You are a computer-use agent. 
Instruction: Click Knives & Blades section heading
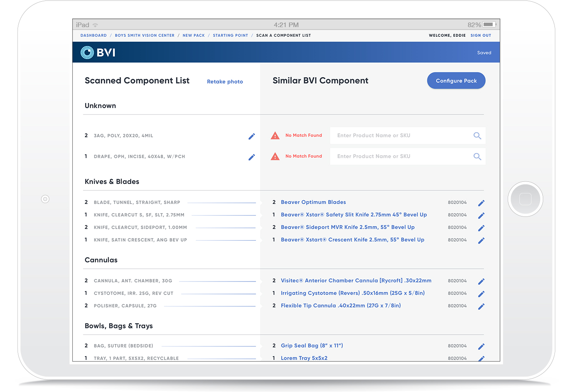coord(112,182)
